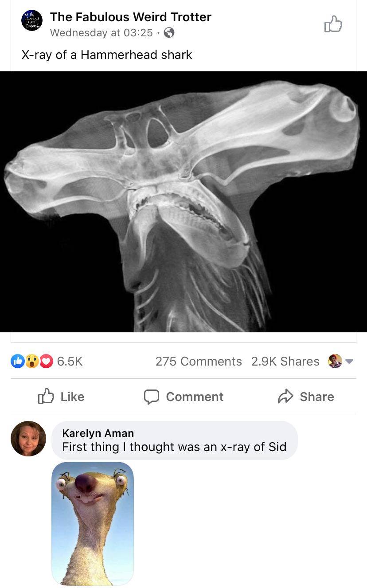Image resolution: width=367 pixels, height=588 pixels.
Task: View the 2.9K Shares list
Action: point(285,361)
